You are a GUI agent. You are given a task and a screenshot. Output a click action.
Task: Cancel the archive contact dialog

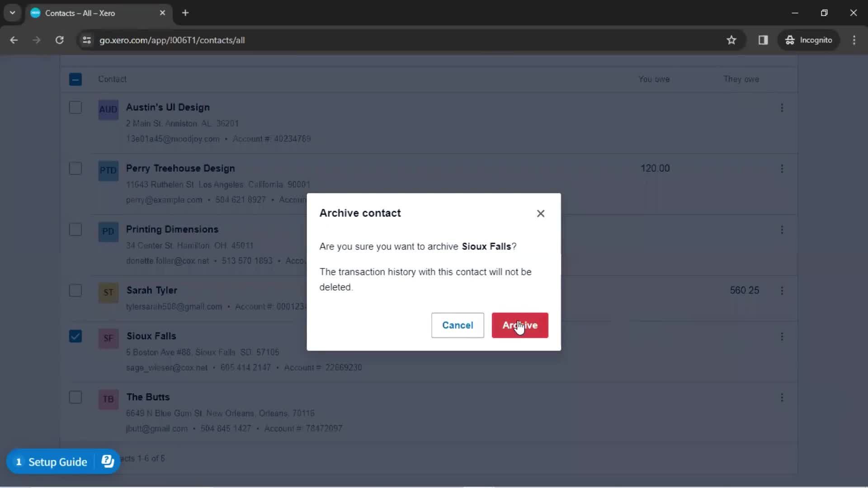(x=458, y=325)
